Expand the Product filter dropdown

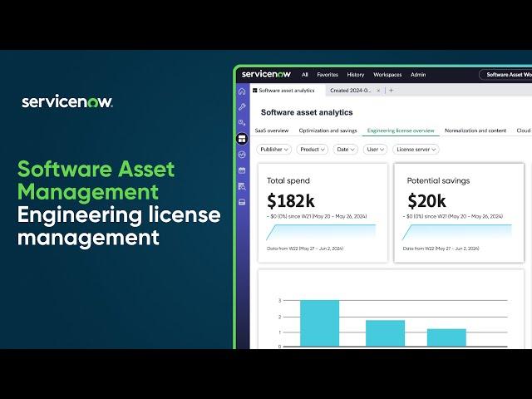pyautogui.click(x=313, y=150)
